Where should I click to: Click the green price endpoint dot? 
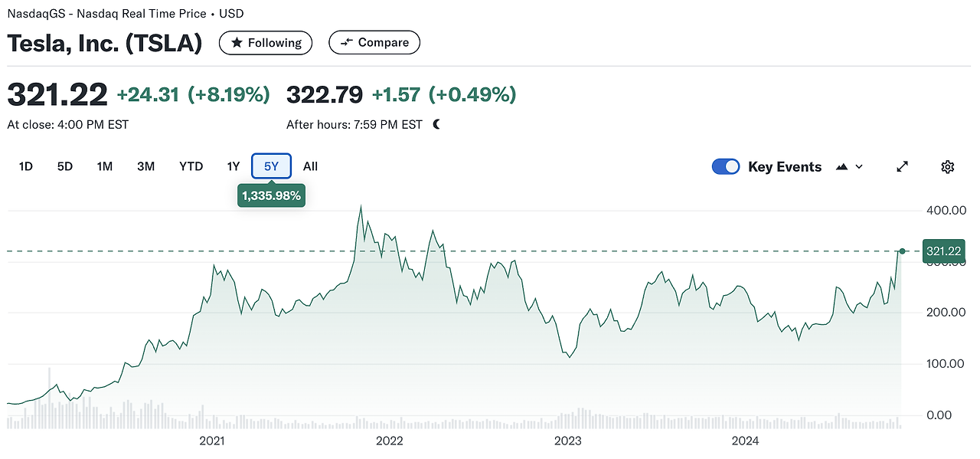903,251
